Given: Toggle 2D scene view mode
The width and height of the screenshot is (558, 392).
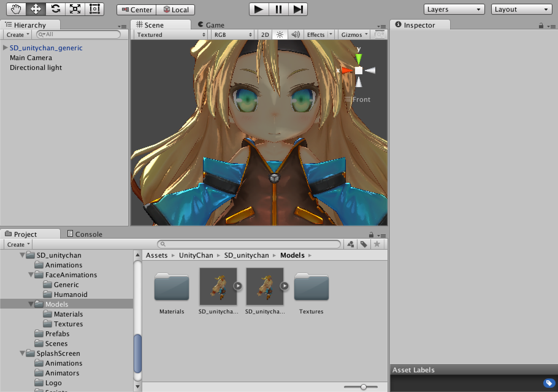Looking at the screenshot, I should click(265, 35).
